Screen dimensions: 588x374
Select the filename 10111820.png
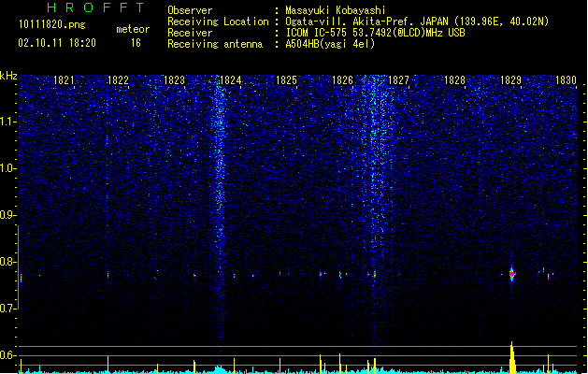(52, 25)
